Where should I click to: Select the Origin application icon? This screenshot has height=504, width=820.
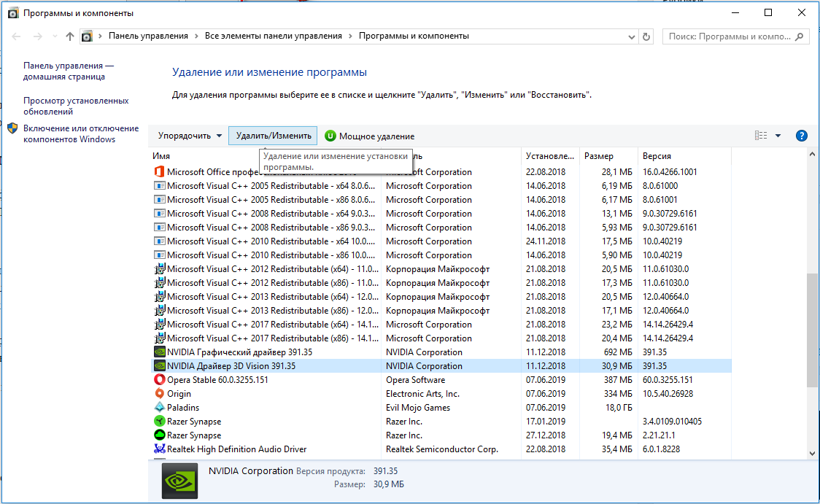(160, 394)
